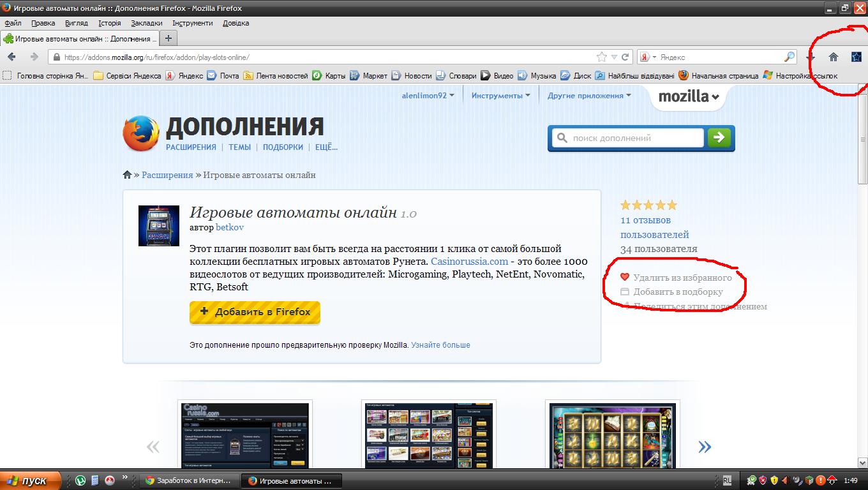Open the Закладки menu
The width and height of the screenshot is (868, 490).
click(147, 23)
